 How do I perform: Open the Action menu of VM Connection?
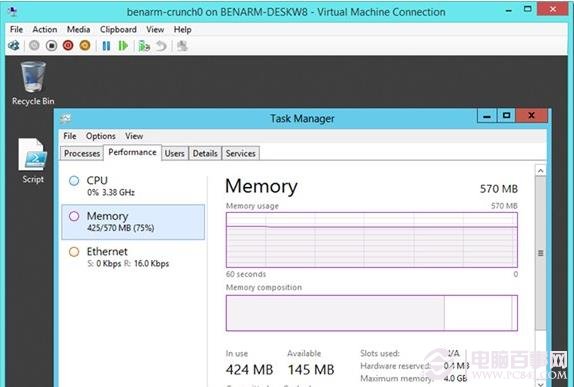click(45, 29)
